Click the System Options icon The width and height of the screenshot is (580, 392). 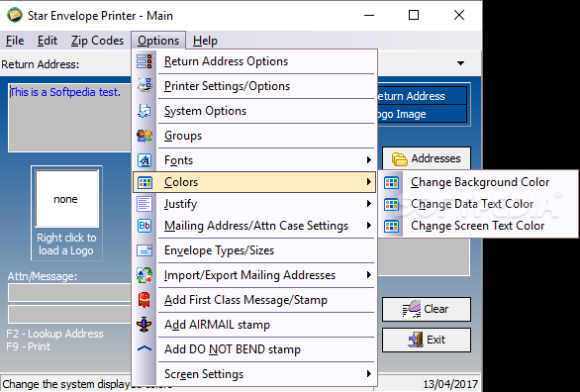(145, 111)
